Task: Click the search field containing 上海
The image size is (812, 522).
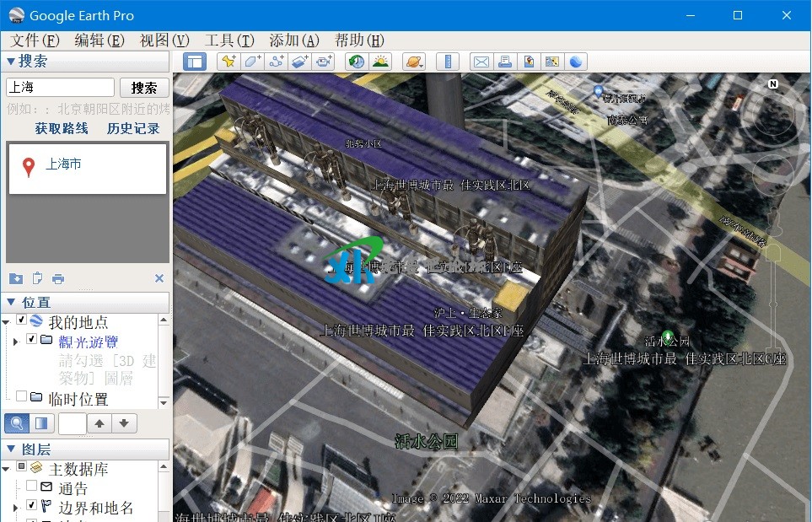Action: coord(60,88)
